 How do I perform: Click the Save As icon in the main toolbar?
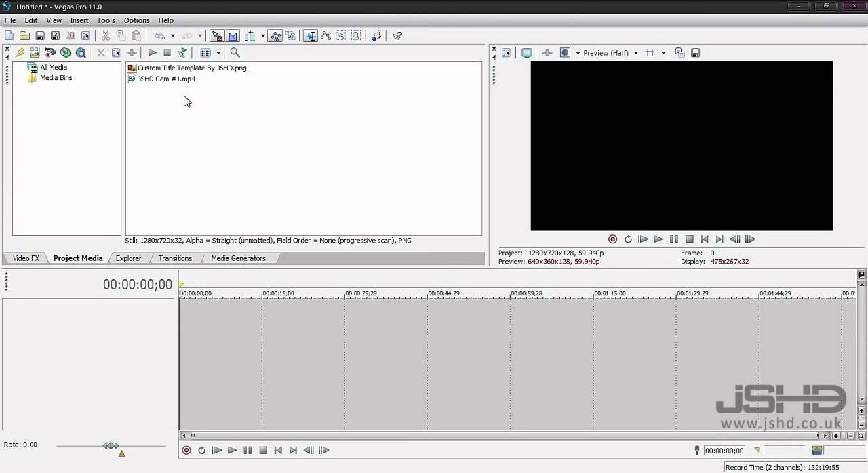point(55,36)
